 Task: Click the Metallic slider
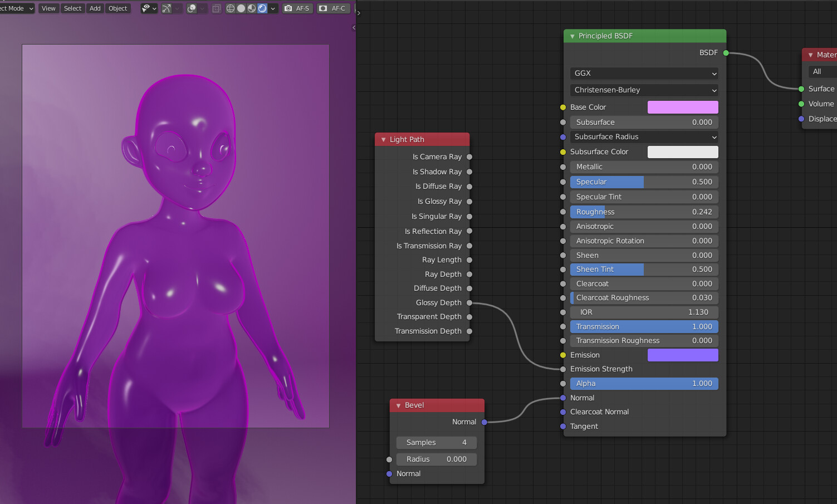pyautogui.click(x=644, y=167)
